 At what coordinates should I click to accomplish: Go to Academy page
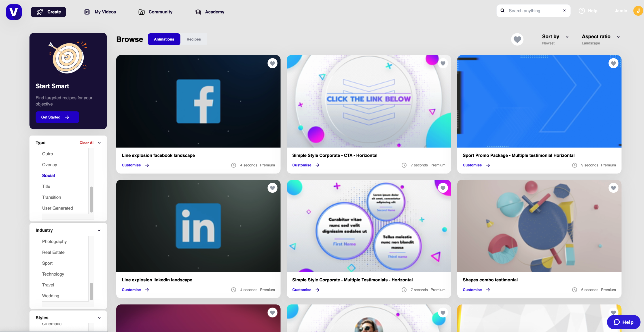(x=210, y=12)
